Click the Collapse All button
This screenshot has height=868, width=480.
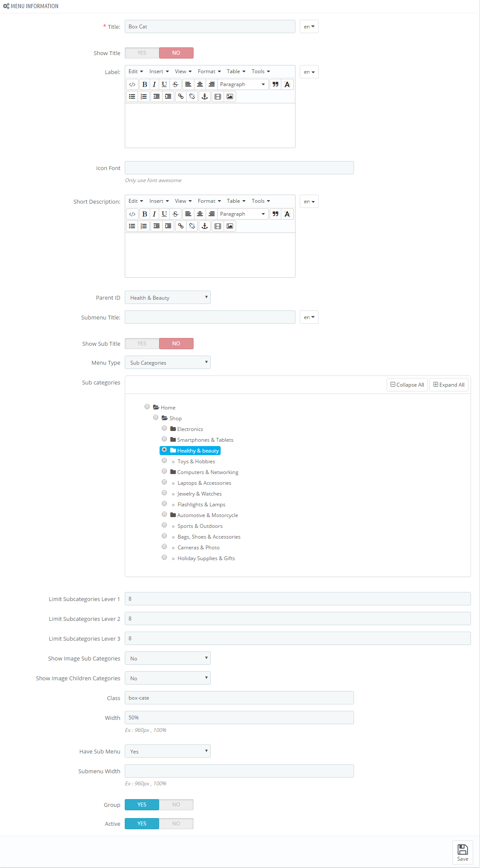click(407, 385)
